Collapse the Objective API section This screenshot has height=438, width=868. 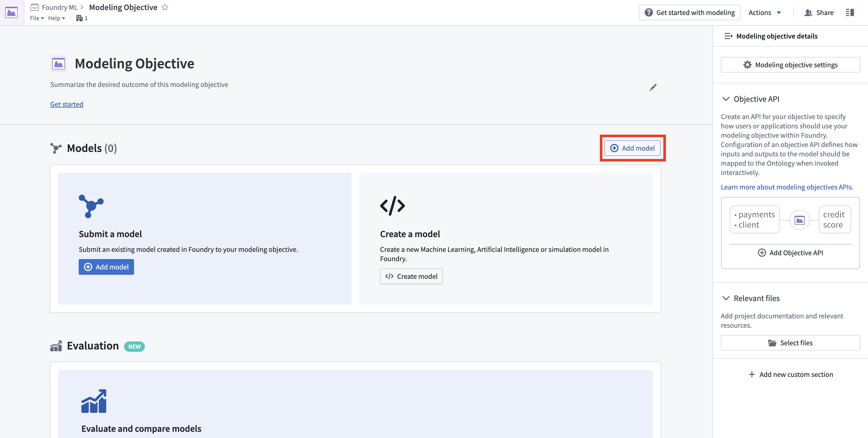[x=726, y=99]
